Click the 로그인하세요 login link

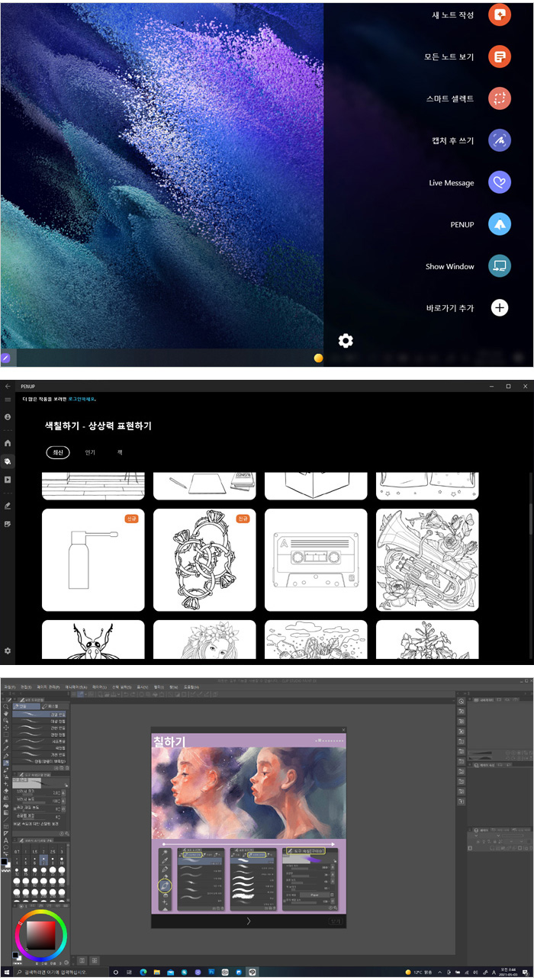81,399
